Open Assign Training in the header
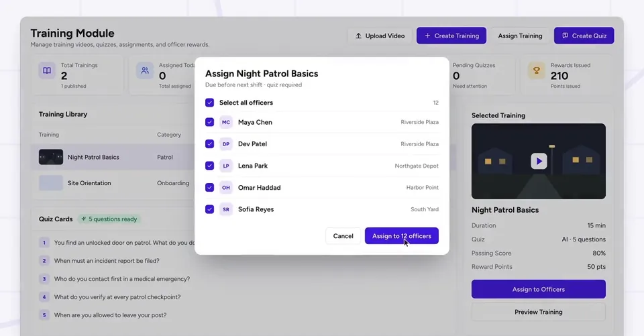 (x=520, y=36)
